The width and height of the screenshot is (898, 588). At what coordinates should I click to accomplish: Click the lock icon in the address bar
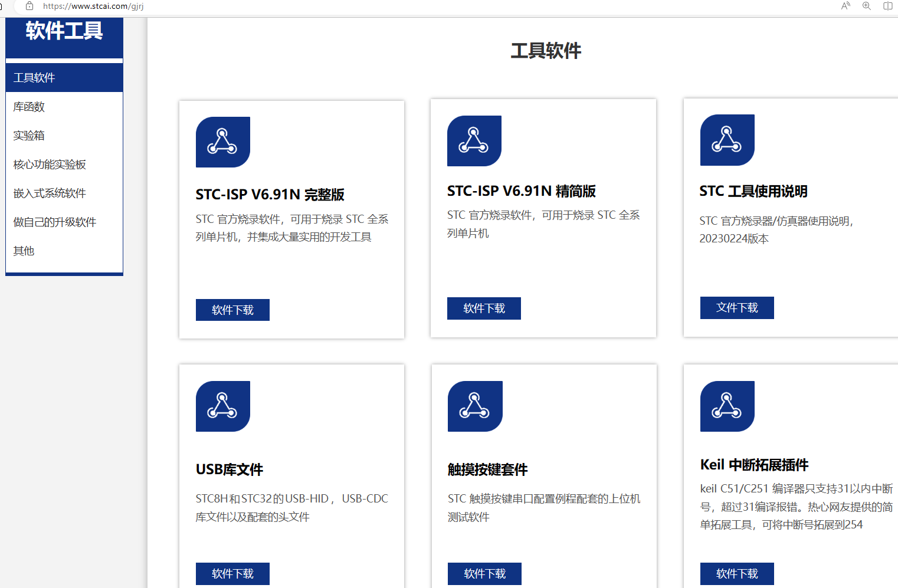pos(30,6)
